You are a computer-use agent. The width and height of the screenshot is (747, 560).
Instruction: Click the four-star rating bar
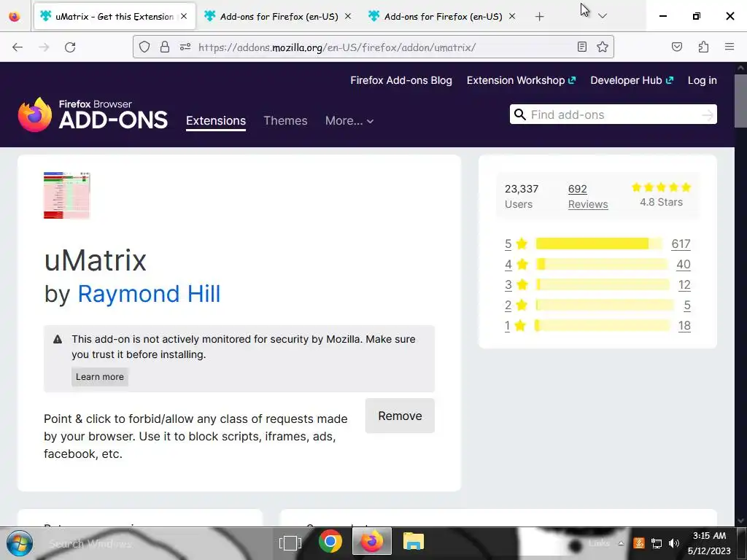click(x=601, y=264)
